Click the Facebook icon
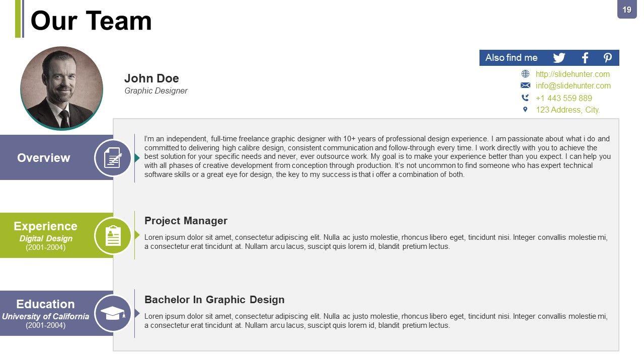Image resolution: width=644 pixels, height=362 pixels. pyautogui.click(x=585, y=58)
